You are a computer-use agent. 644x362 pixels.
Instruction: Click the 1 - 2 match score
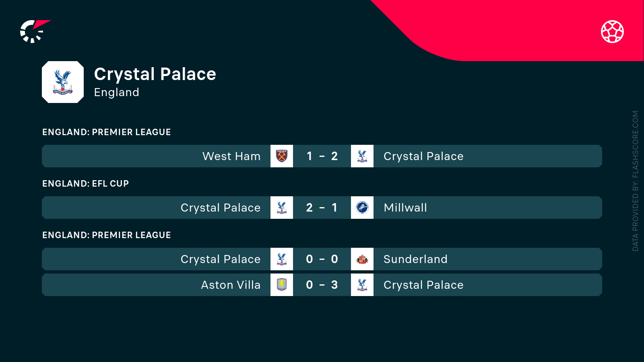pyautogui.click(x=322, y=156)
